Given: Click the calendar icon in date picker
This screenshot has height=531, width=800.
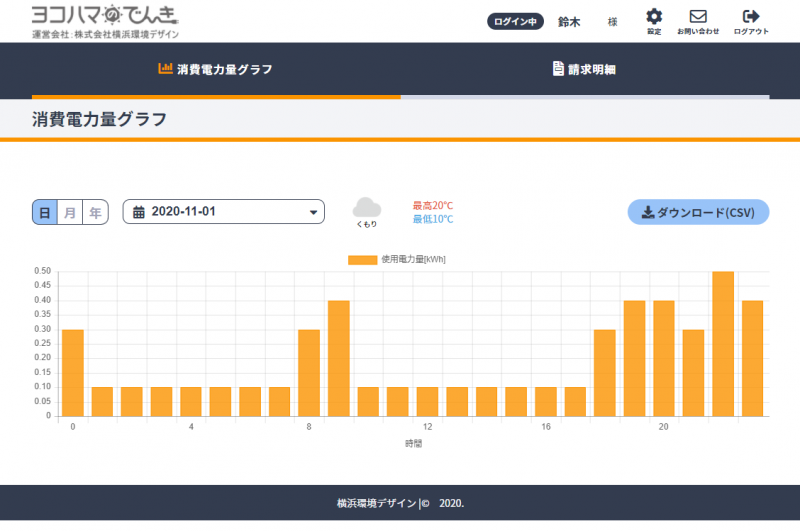Looking at the screenshot, I should coord(139,212).
